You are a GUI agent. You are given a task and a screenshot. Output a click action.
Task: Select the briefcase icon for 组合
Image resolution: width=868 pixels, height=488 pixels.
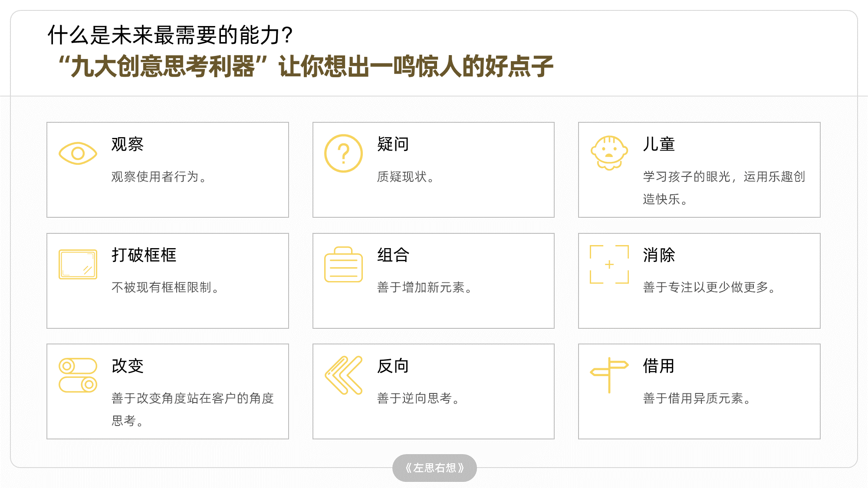tap(343, 265)
